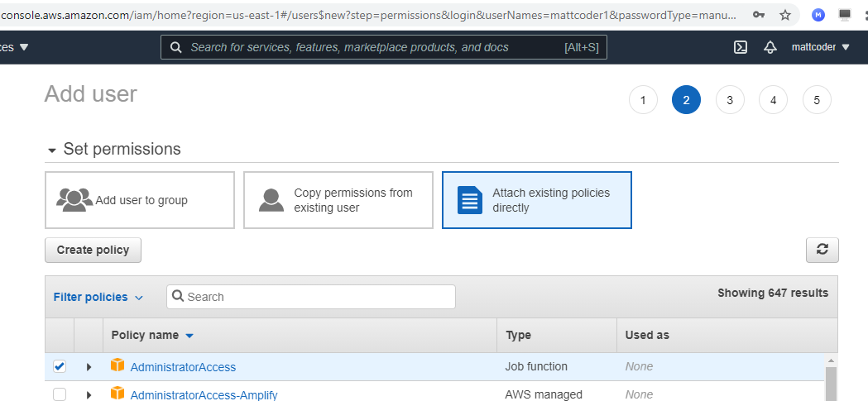Focus the policy Search field

tap(311, 297)
